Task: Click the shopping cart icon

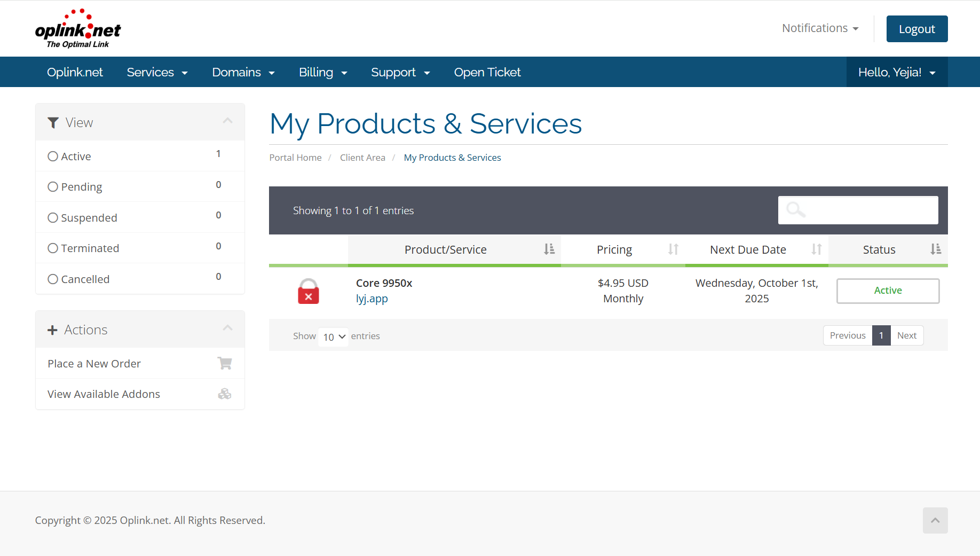Action: click(225, 363)
